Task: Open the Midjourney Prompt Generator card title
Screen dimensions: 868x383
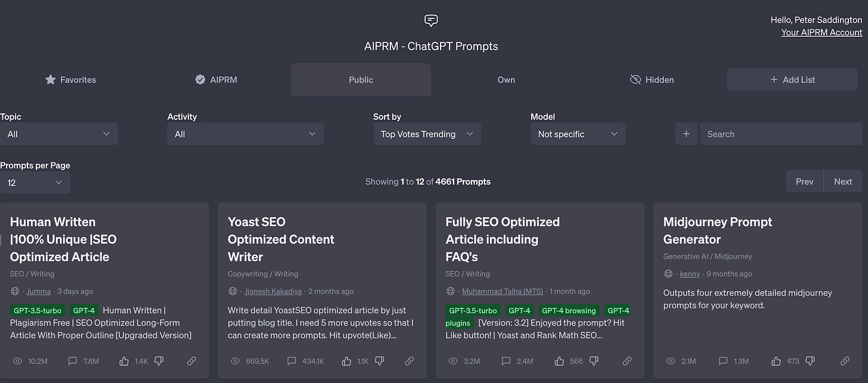Action: click(718, 230)
